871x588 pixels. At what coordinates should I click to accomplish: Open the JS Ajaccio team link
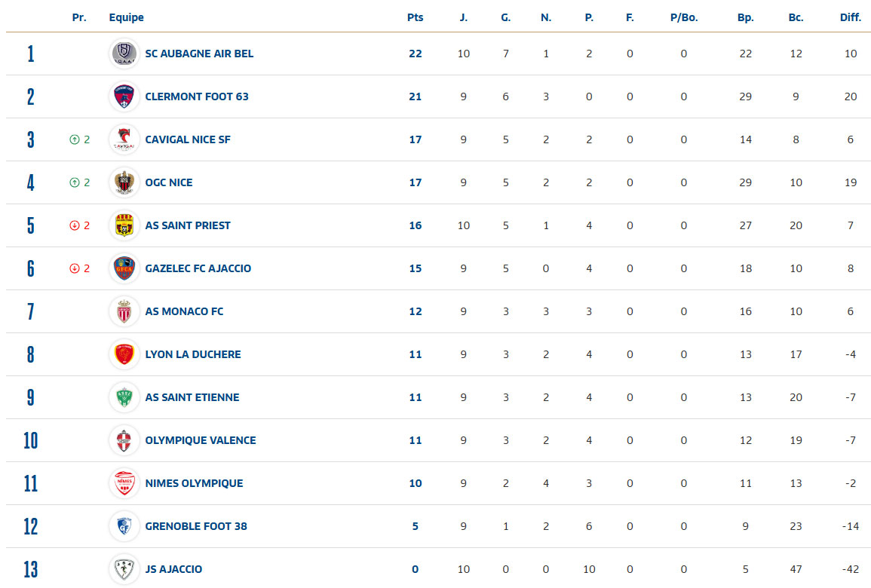pyautogui.click(x=173, y=569)
